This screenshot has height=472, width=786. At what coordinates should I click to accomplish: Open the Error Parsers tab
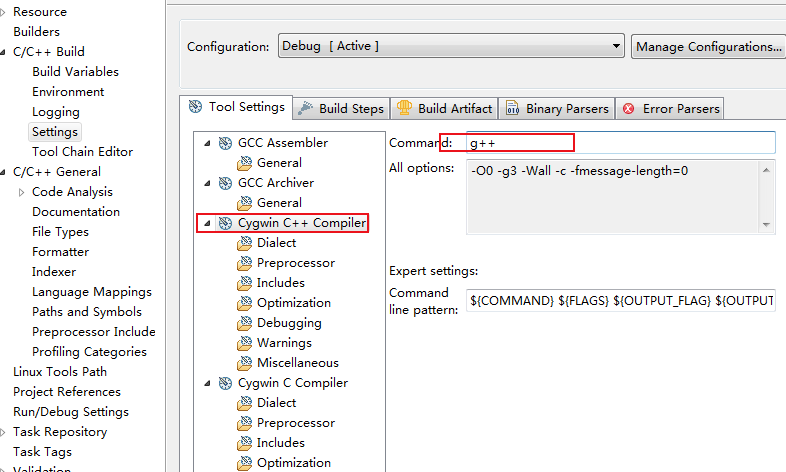669,109
